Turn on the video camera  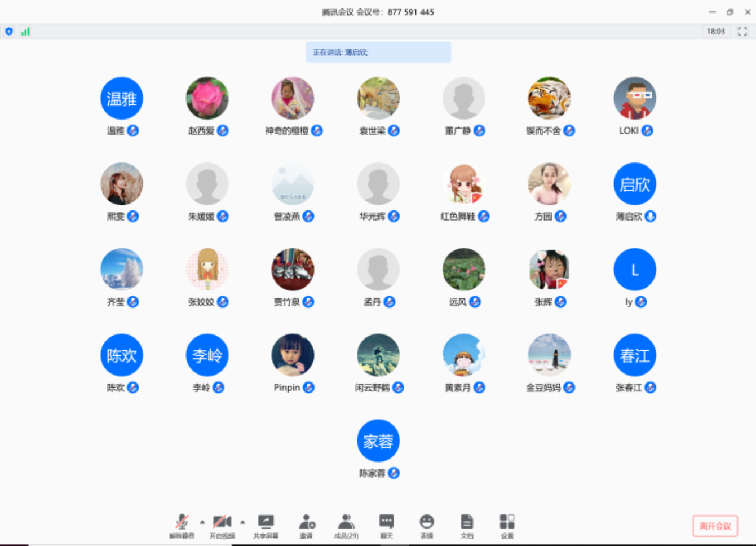pos(222,522)
